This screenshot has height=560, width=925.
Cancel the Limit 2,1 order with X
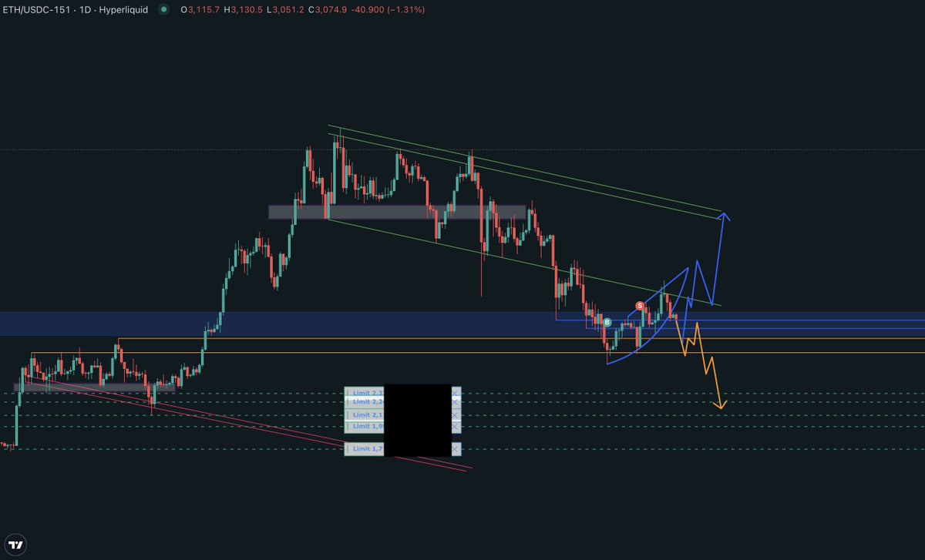click(456, 414)
